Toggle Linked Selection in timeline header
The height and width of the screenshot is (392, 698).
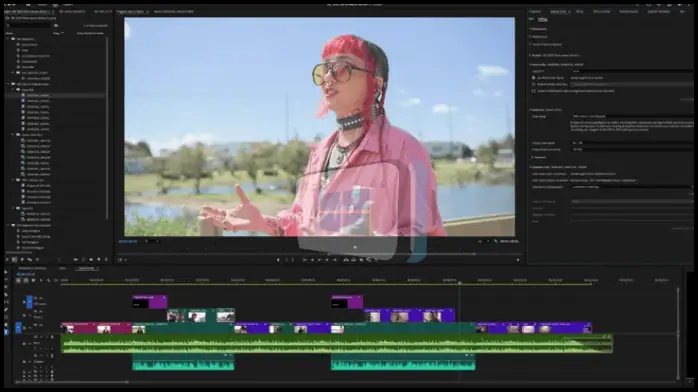33,280
